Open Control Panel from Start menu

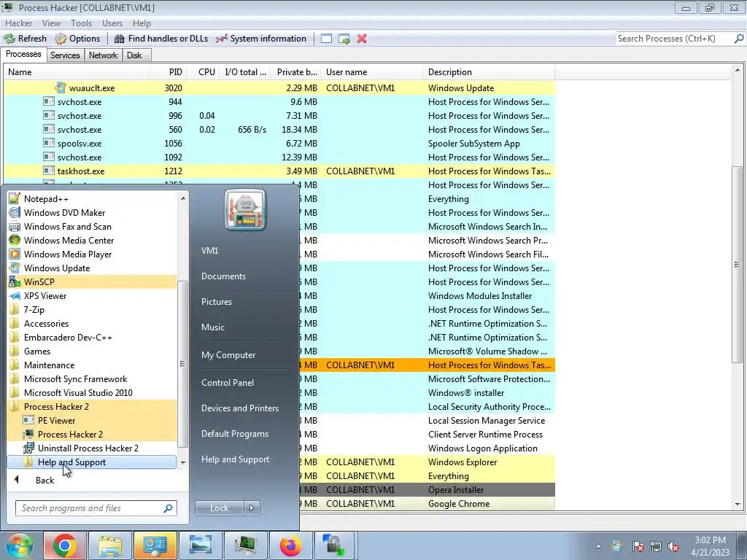(x=228, y=382)
